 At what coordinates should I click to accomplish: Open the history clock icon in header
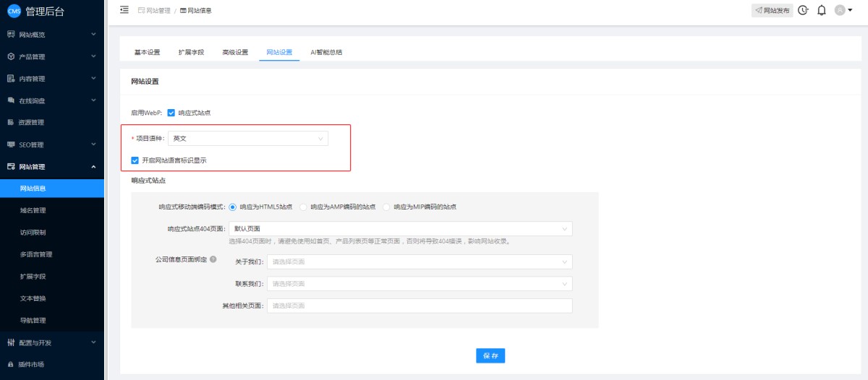(x=803, y=10)
